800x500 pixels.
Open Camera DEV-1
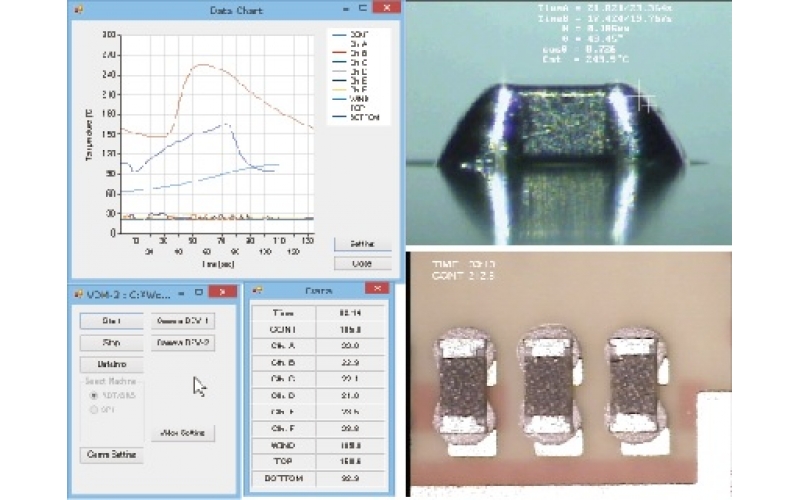click(181, 321)
